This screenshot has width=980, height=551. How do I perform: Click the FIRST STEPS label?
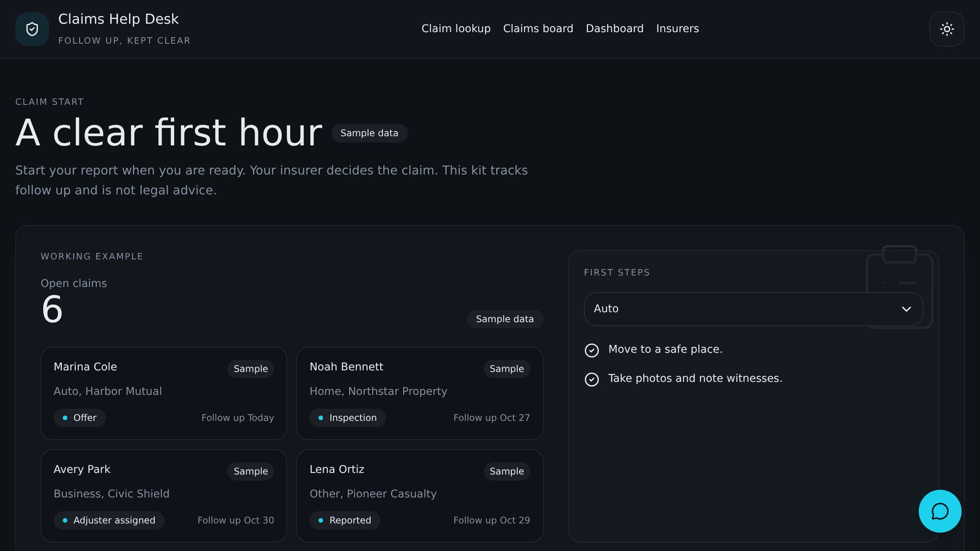617,272
